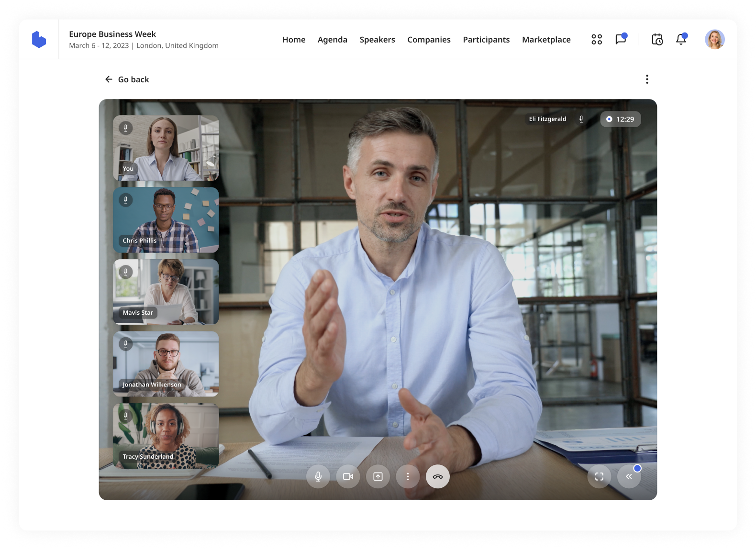Screen dimensions: 756x550
Task: Select Jonathan Wilkenson video thumbnail
Action: coord(166,364)
